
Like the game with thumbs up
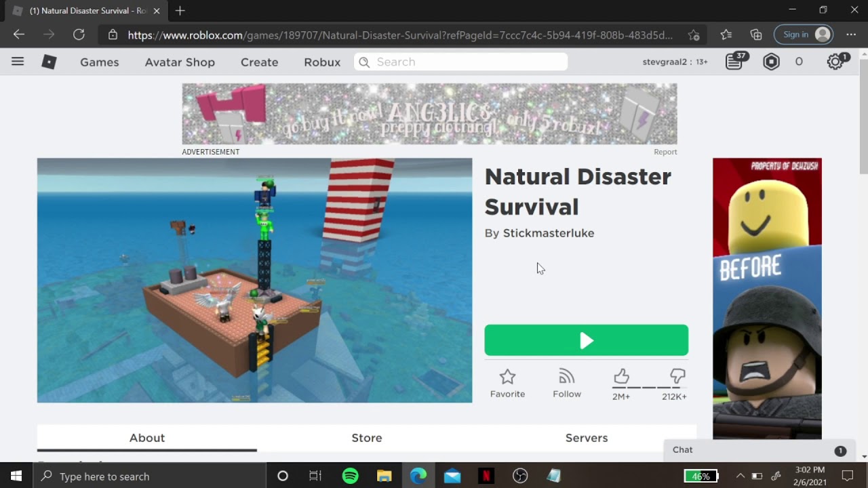click(x=621, y=377)
